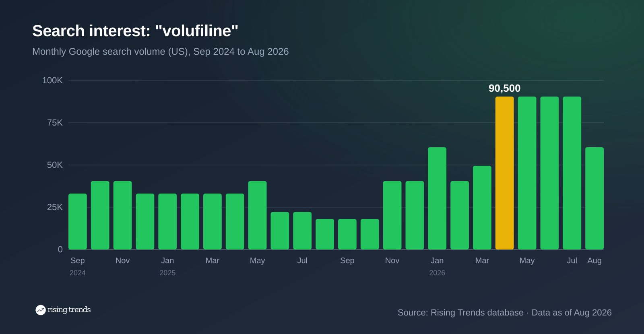Viewport: 644px width, 334px height.
Task: Click the '50K' y-axis label
Action: pos(55,165)
